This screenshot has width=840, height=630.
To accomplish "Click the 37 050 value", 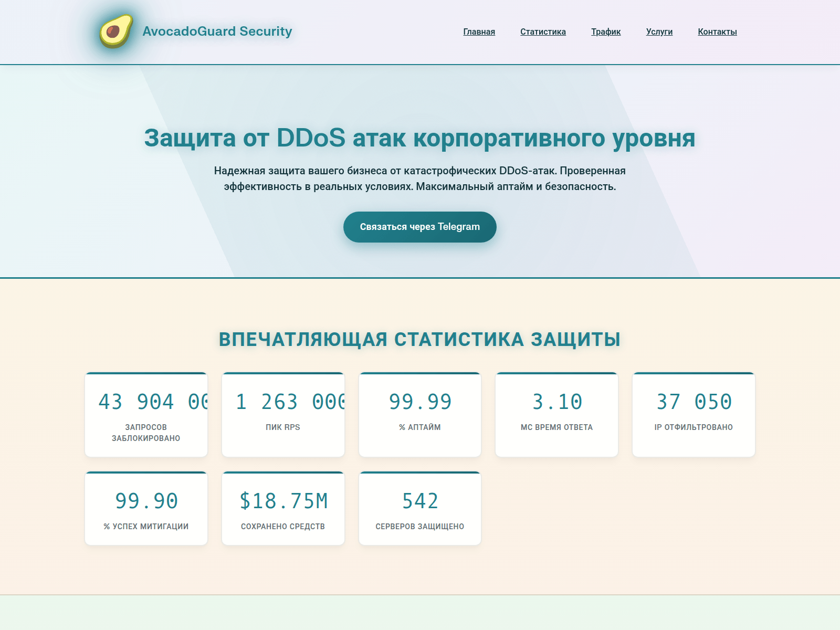I will point(694,402).
